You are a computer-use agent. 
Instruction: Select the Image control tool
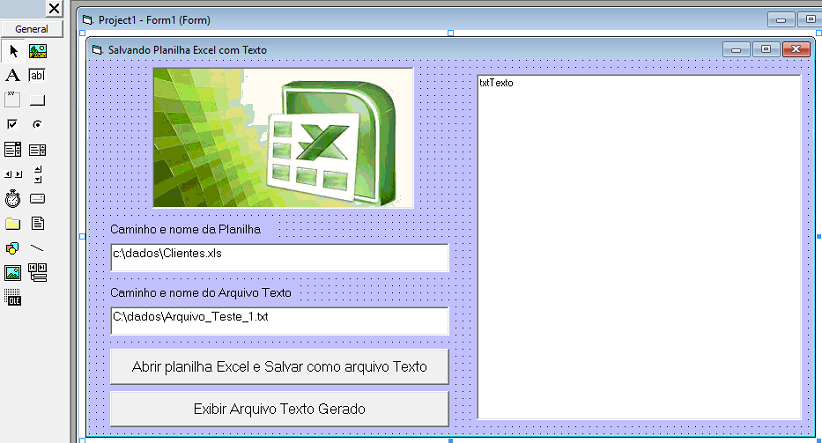pos(13,273)
